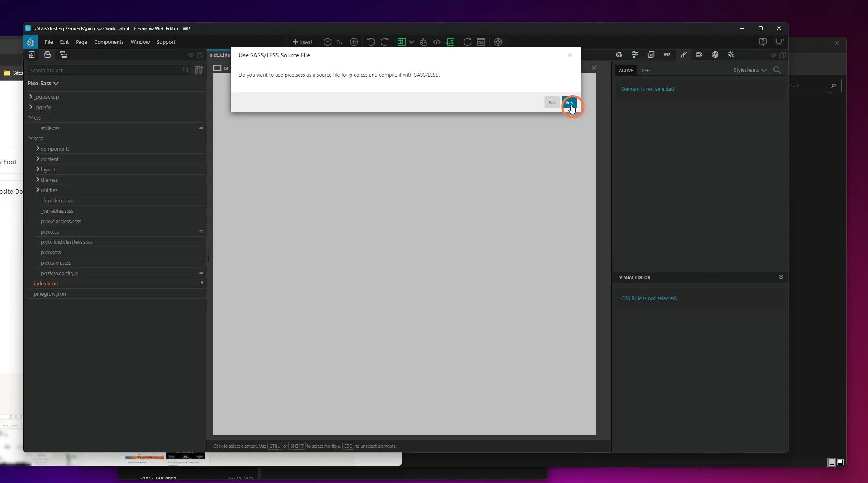Screen dimensions: 868x483
Task: Expand the _pgbackup folder
Action: pos(31,97)
